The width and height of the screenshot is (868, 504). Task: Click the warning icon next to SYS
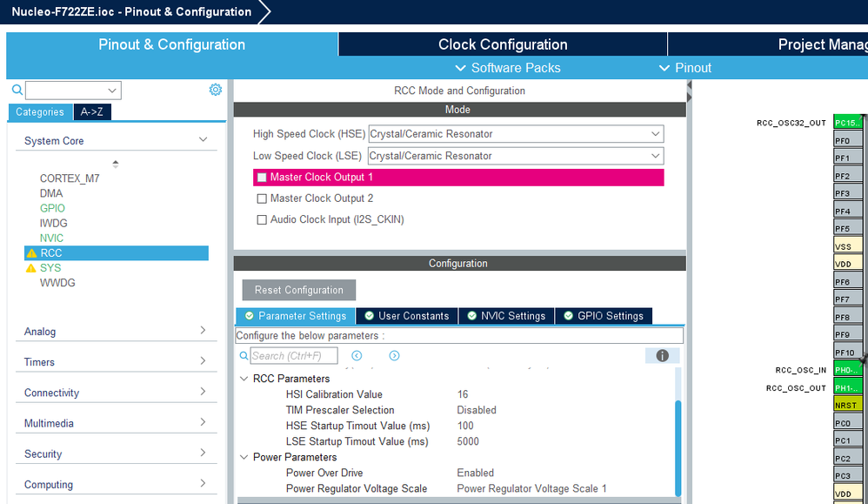(x=31, y=268)
